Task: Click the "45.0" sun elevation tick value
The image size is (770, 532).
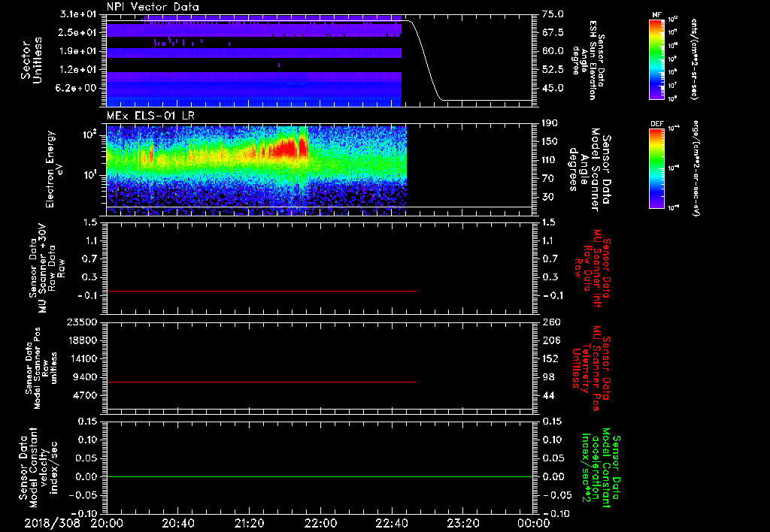Action: (x=553, y=89)
